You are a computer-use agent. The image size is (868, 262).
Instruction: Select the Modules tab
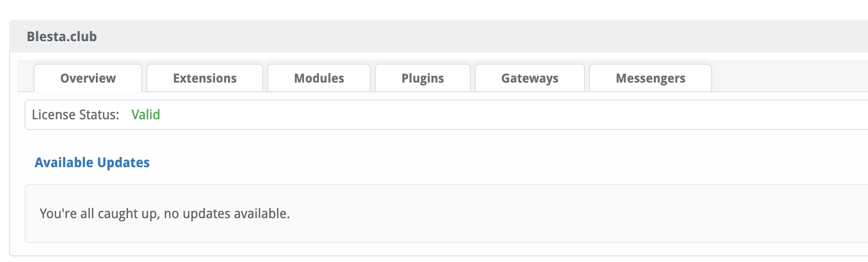(x=319, y=78)
